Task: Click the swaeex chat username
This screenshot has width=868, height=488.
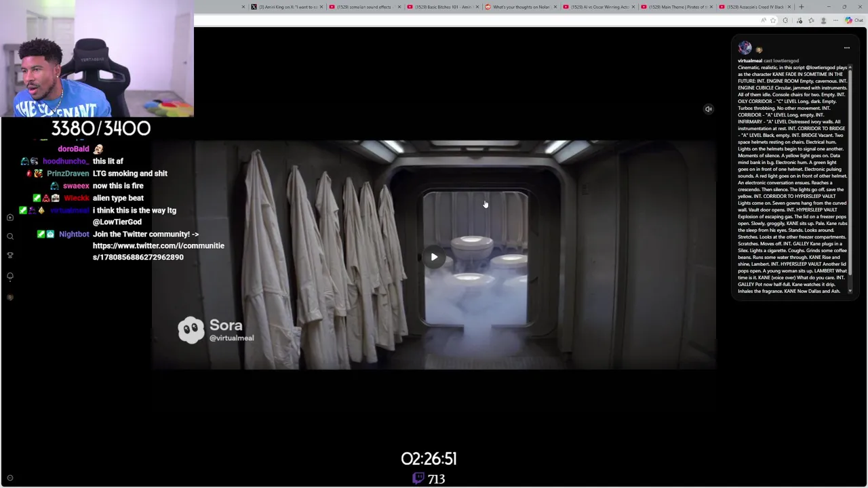Action: click(76, 186)
